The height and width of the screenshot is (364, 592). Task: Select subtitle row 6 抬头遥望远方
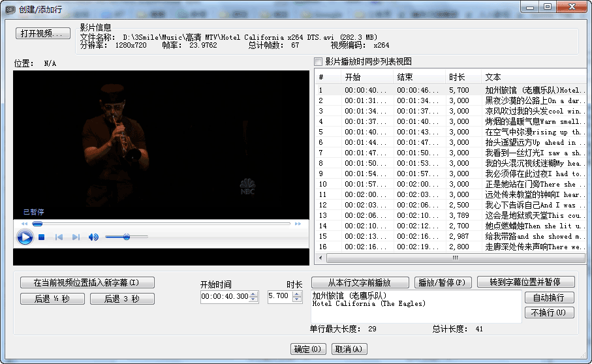click(x=451, y=142)
